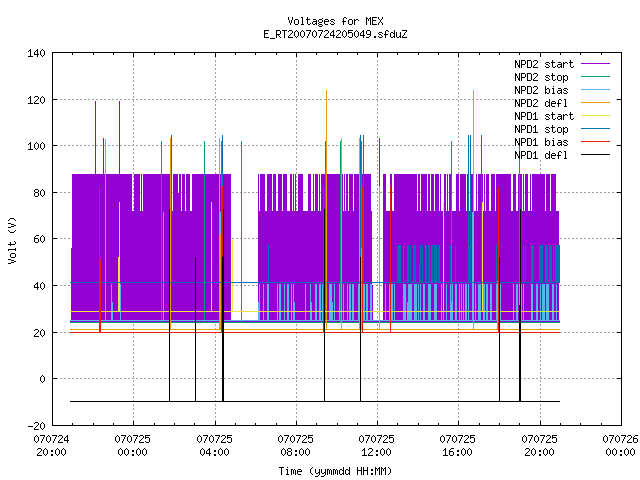Click the NPD1 stop legend label
The image size is (640, 480).
point(541,129)
